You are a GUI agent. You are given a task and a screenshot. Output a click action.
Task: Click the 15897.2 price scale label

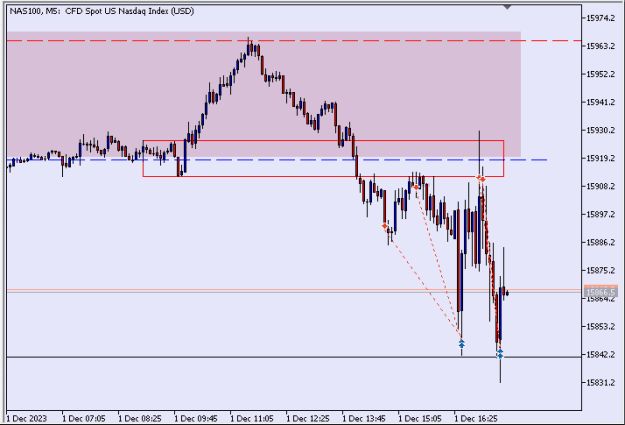(x=600, y=214)
